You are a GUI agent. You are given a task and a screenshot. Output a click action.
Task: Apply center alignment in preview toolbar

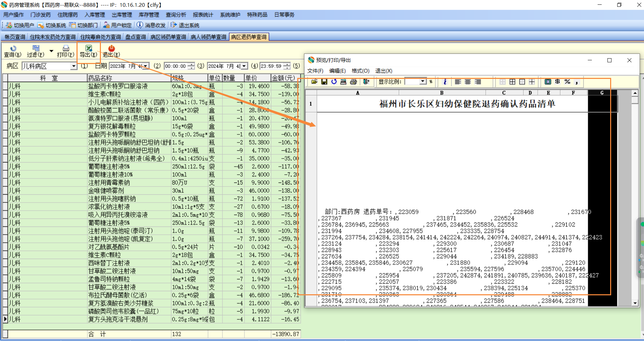pos(468,82)
